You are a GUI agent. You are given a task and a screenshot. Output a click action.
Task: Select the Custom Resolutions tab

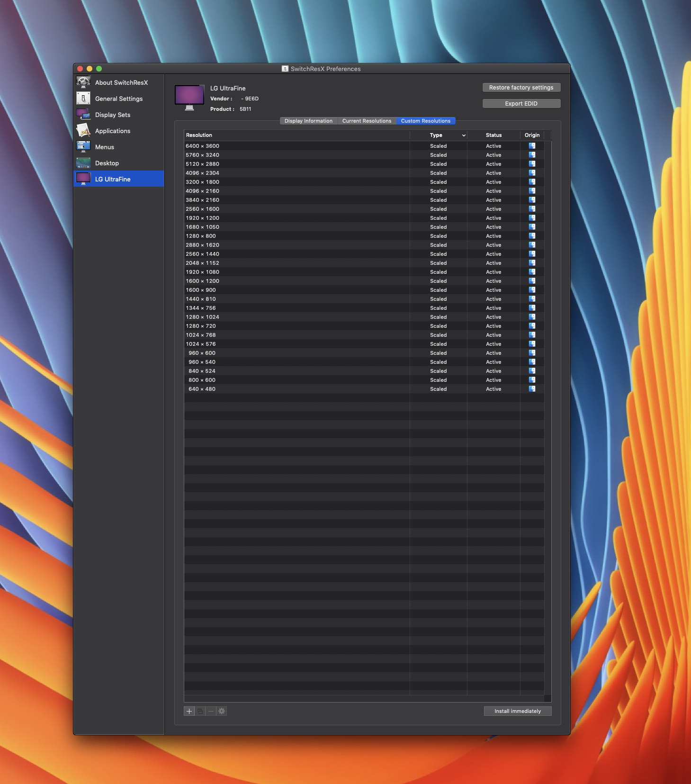click(426, 121)
